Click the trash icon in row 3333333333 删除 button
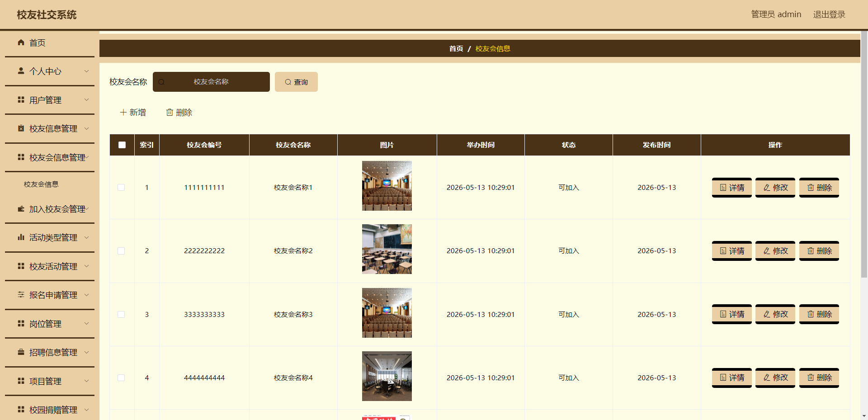Viewport: 868px width, 420px height. (811, 314)
